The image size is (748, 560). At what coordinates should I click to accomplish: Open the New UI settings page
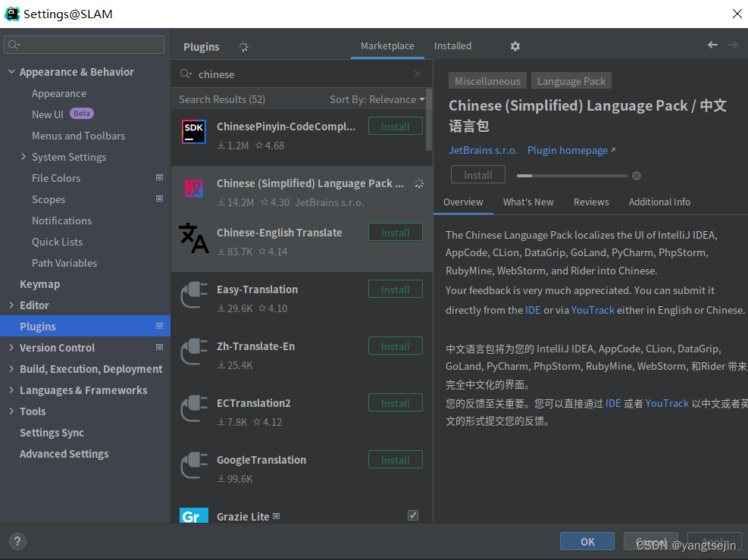(47, 114)
